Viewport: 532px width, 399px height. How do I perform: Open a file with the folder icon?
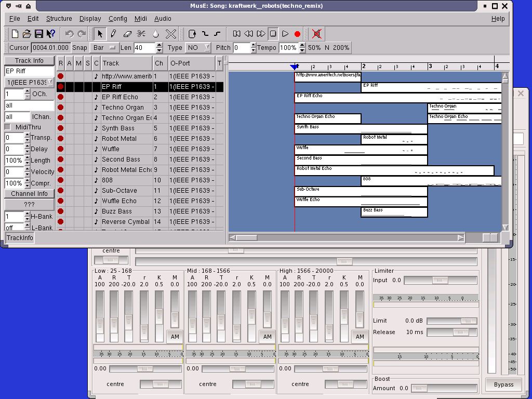[27, 34]
